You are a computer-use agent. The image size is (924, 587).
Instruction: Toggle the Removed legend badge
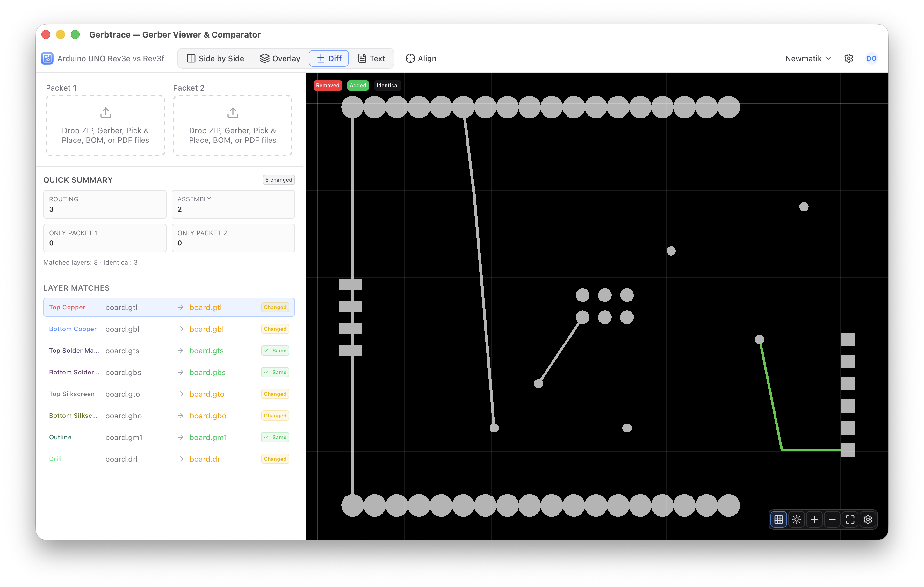[327, 85]
